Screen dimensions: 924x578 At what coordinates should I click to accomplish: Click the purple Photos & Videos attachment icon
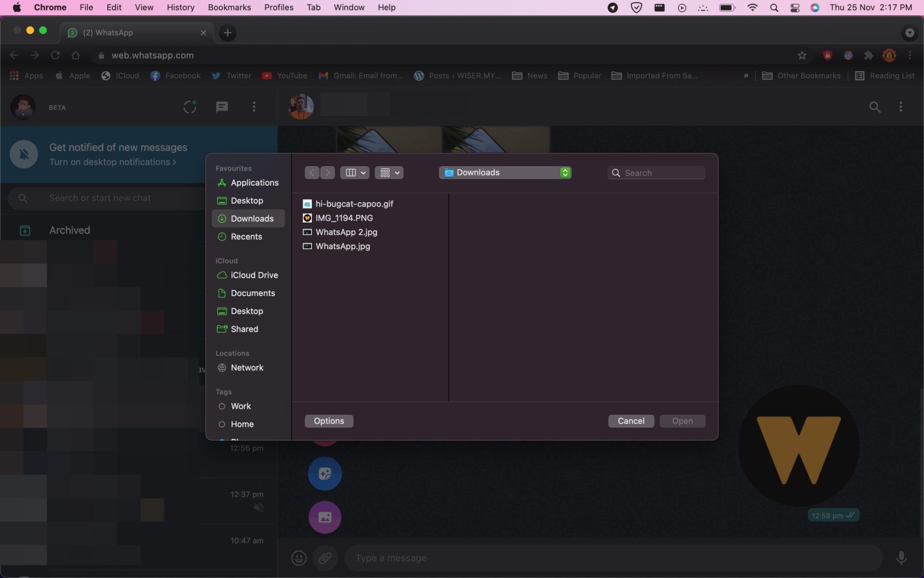point(325,517)
